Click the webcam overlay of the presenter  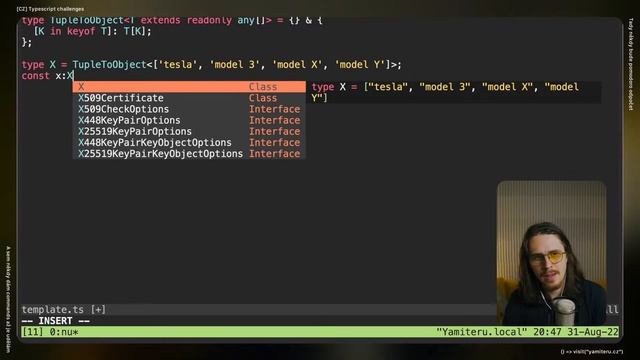pos(551,253)
